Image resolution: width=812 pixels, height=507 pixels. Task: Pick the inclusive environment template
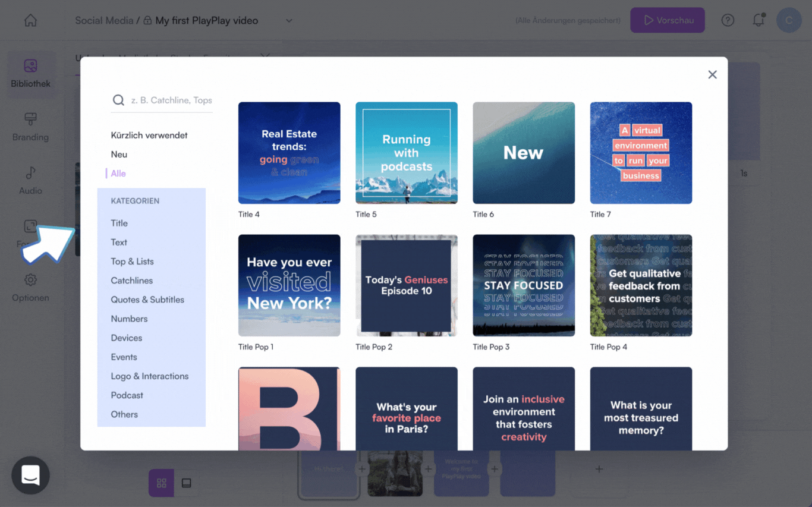524,408
